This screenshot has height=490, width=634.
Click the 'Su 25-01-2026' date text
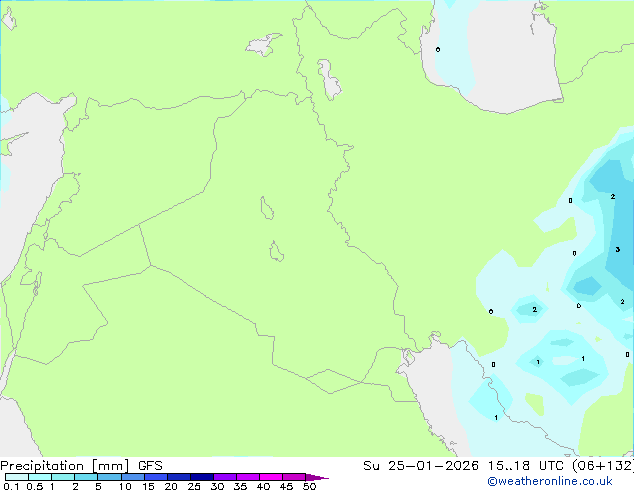[421, 466]
